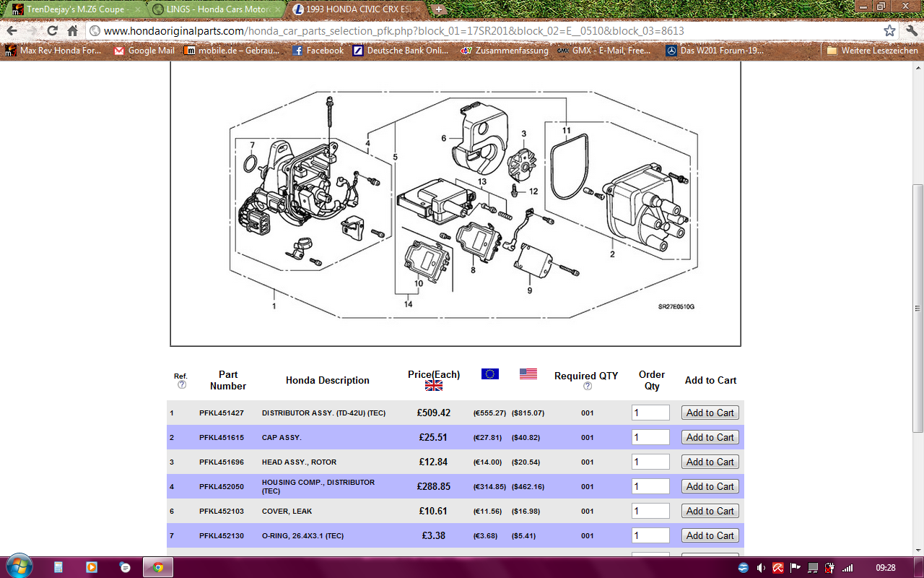Edit order quantity for O-RING row
The height and width of the screenshot is (578, 924).
click(x=650, y=535)
